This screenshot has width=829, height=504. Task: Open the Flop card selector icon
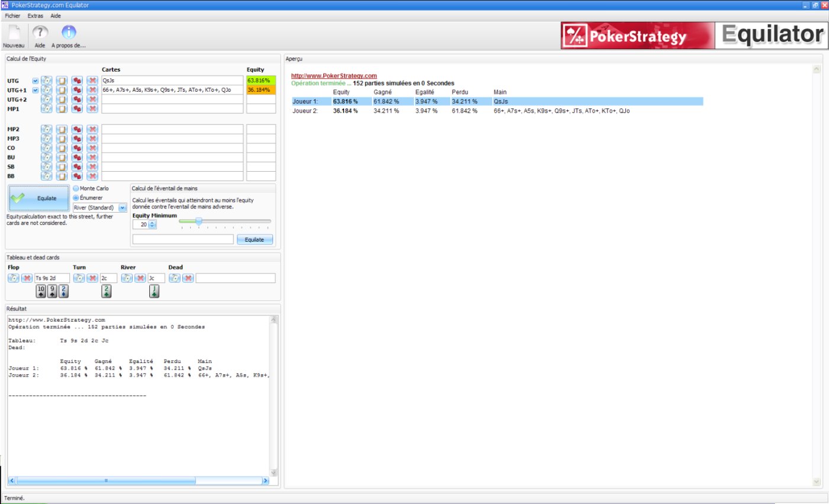click(13, 278)
